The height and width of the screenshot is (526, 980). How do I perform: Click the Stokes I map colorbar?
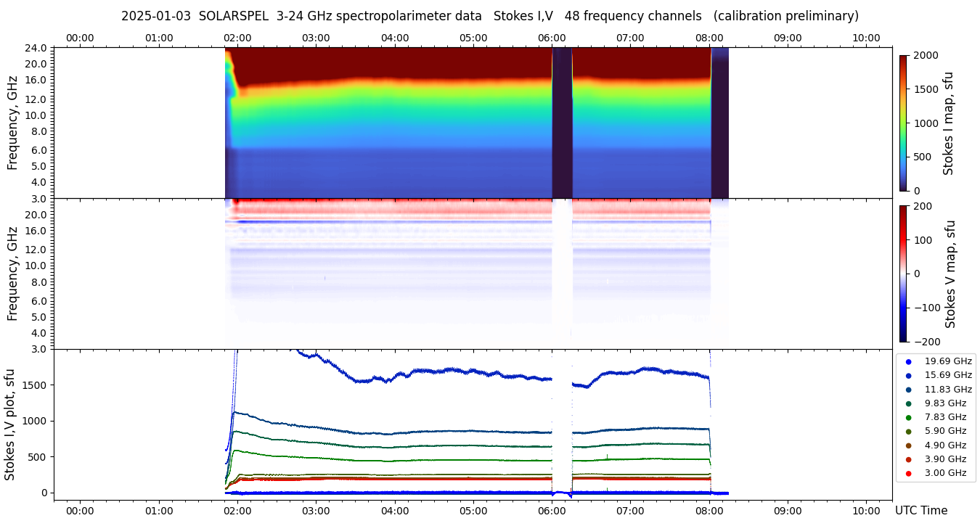903,123
